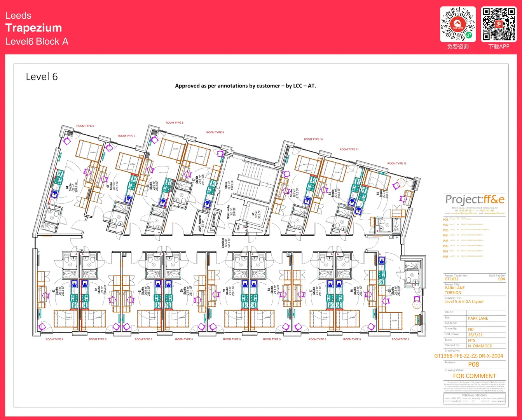This screenshot has height=420, width=522.
Task: Click the Project:ff&e logo
Action: tap(475, 200)
